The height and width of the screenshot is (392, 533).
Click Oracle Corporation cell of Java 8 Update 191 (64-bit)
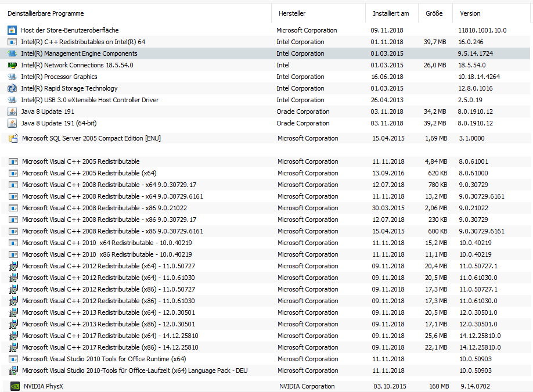tap(303, 123)
